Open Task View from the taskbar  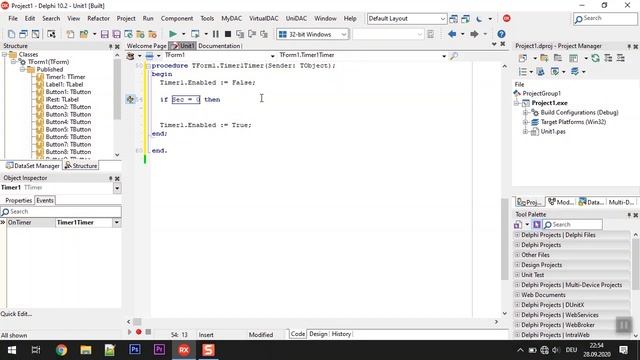pos(36,350)
